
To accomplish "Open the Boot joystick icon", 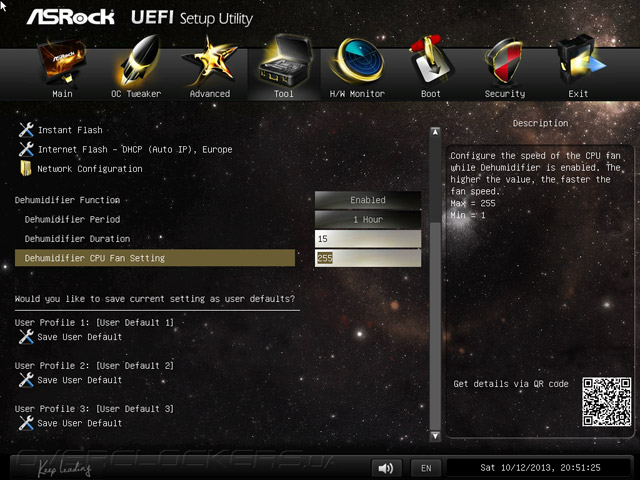I will pos(431,60).
